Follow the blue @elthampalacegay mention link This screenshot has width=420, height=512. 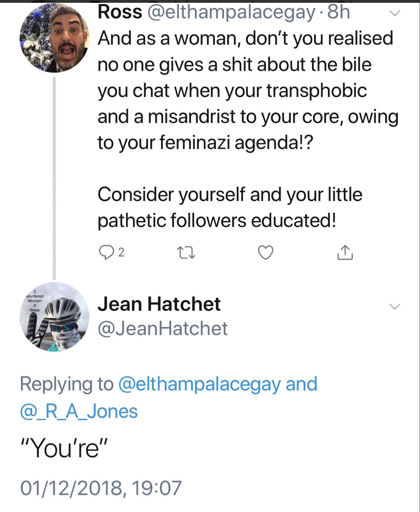click(x=199, y=384)
